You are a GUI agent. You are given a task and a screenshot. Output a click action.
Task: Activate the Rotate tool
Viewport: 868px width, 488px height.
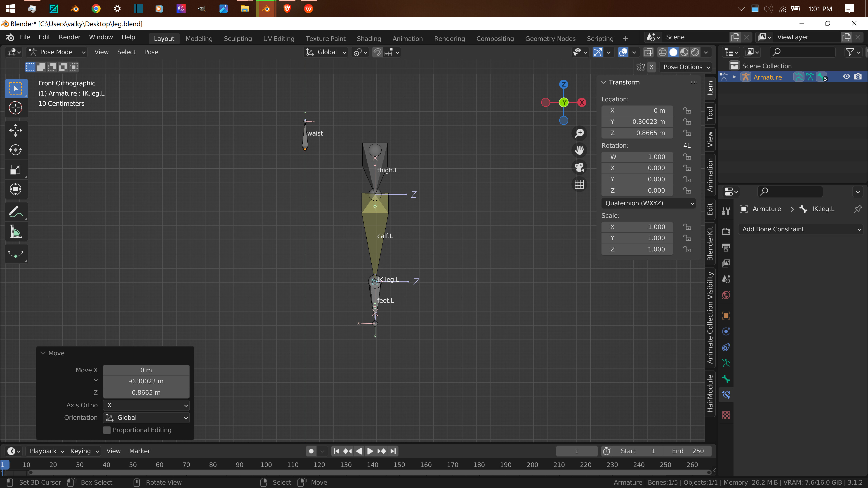point(16,150)
